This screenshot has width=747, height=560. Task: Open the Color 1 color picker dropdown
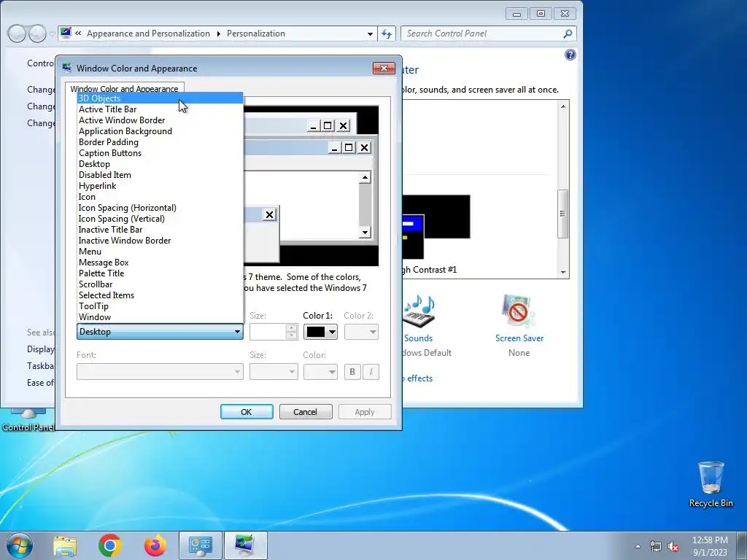coord(321,332)
